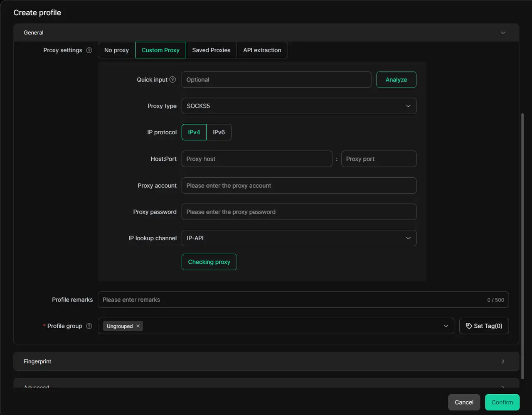Image resolution: width=532 pixels, height=415 pixels.
Task: Expand the Fingerprint section
Action: pos(503,361)
